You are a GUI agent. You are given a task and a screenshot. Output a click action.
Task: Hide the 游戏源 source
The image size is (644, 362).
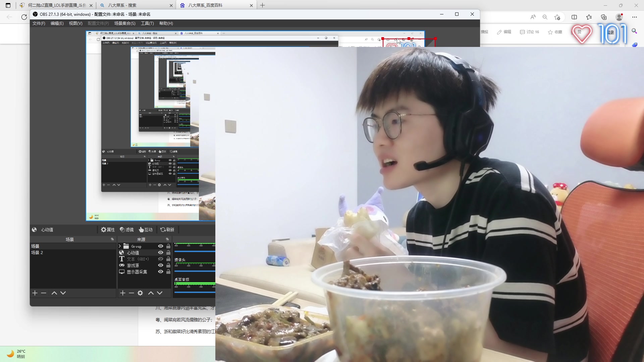coord(160,265)
